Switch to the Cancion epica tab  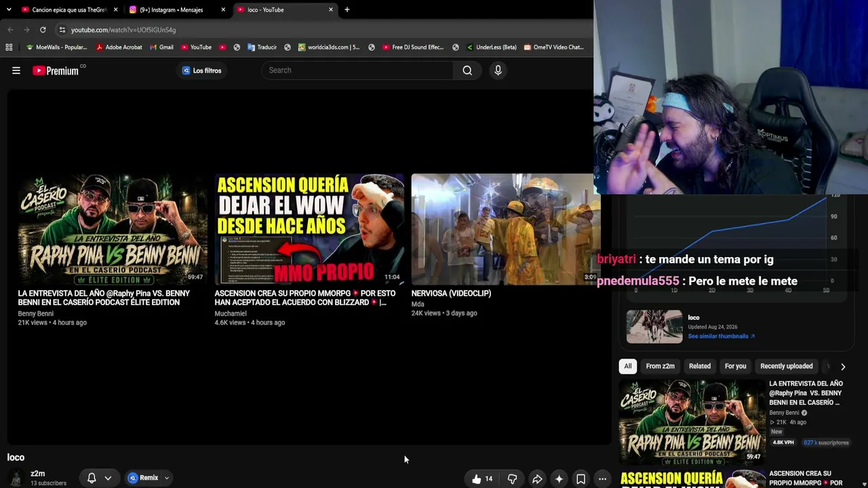[68, 9]
